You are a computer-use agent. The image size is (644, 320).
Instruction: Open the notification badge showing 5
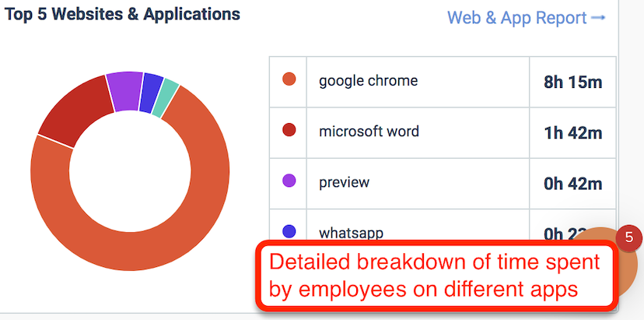click(628, 237)
